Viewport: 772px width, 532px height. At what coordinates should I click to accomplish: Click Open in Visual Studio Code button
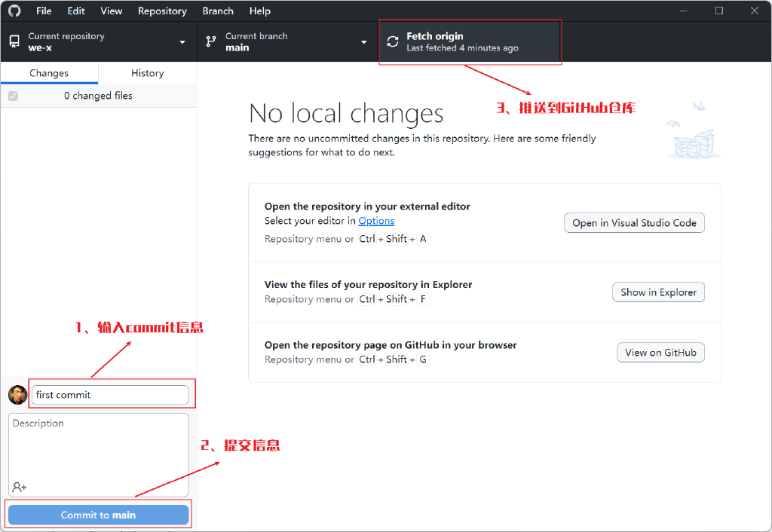click(634, 223)
